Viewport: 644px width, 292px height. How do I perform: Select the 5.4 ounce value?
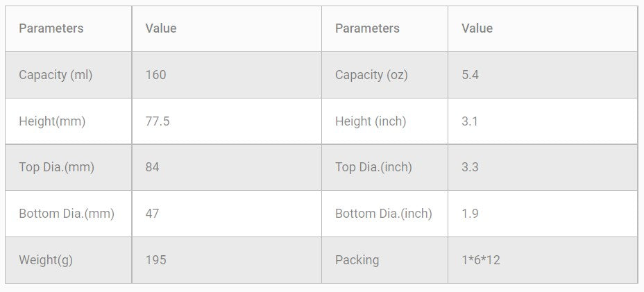[x=471, y=75]
